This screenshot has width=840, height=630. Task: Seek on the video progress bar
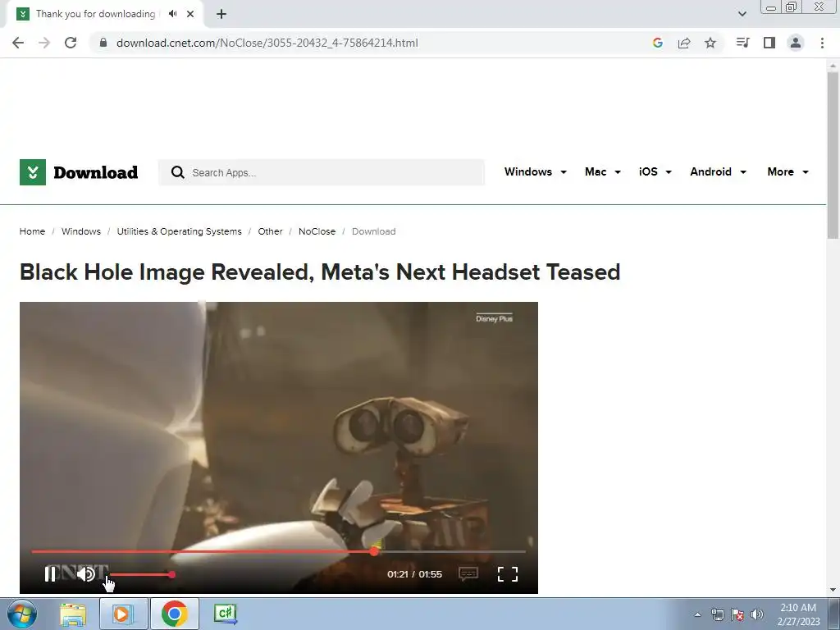coord(279,551)
